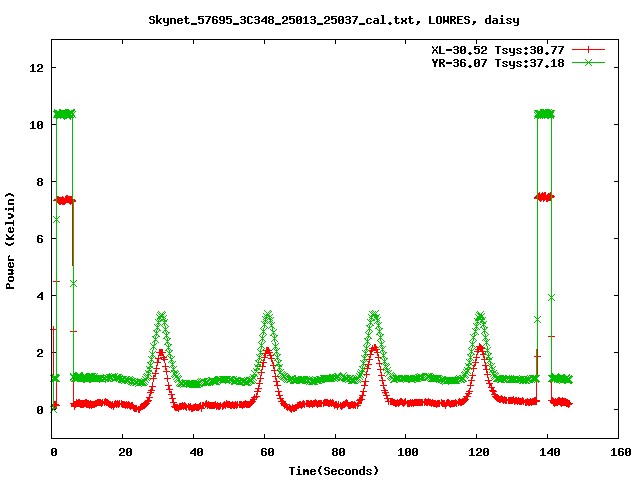Click the x-axis tick label 40

[x=196, y=452]
